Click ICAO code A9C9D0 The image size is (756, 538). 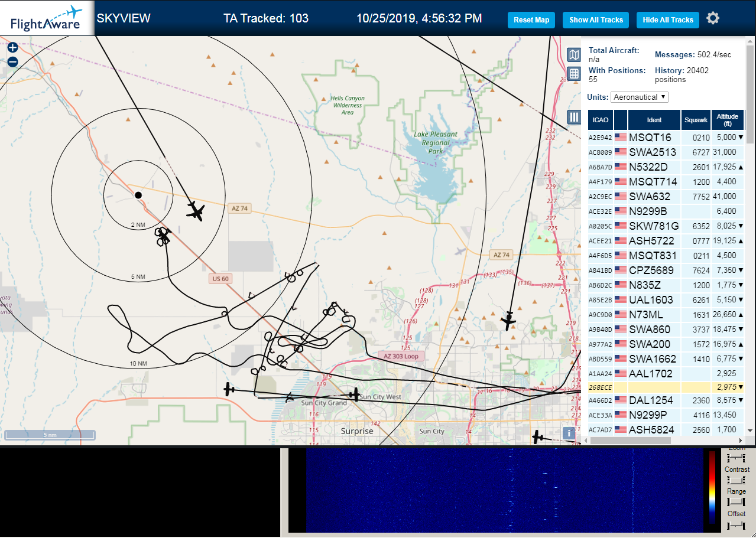600,315
